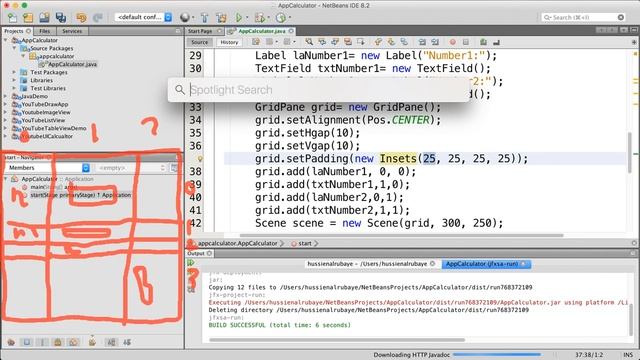The image size is (640, 360).
Task: Toggle Show Static Members filter in Navigator
Action: click(x=42, y=342)
